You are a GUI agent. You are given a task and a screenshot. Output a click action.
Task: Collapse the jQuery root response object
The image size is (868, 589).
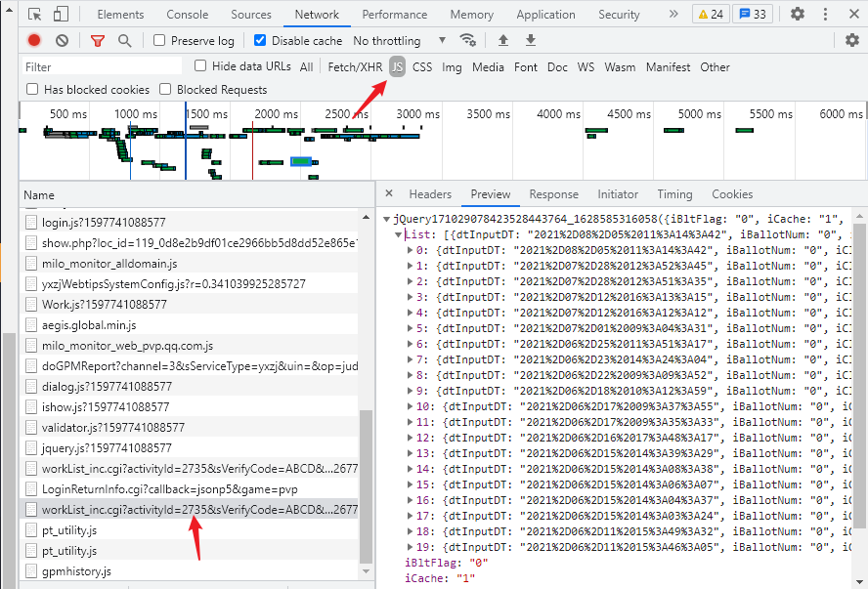(386, 219)
